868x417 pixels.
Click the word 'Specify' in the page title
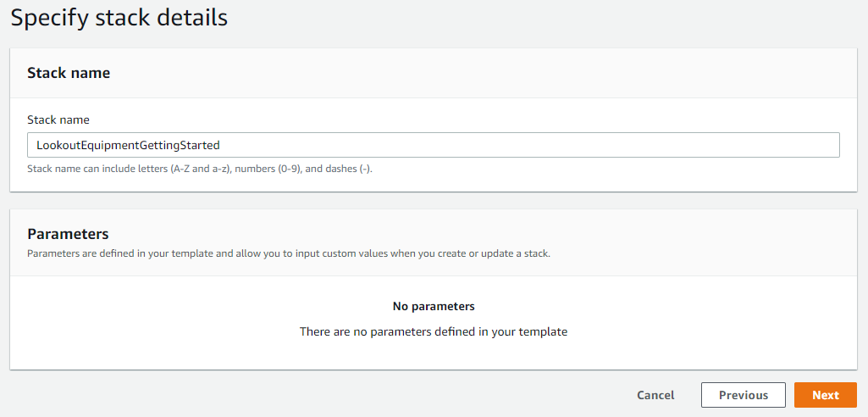[50, 18]
